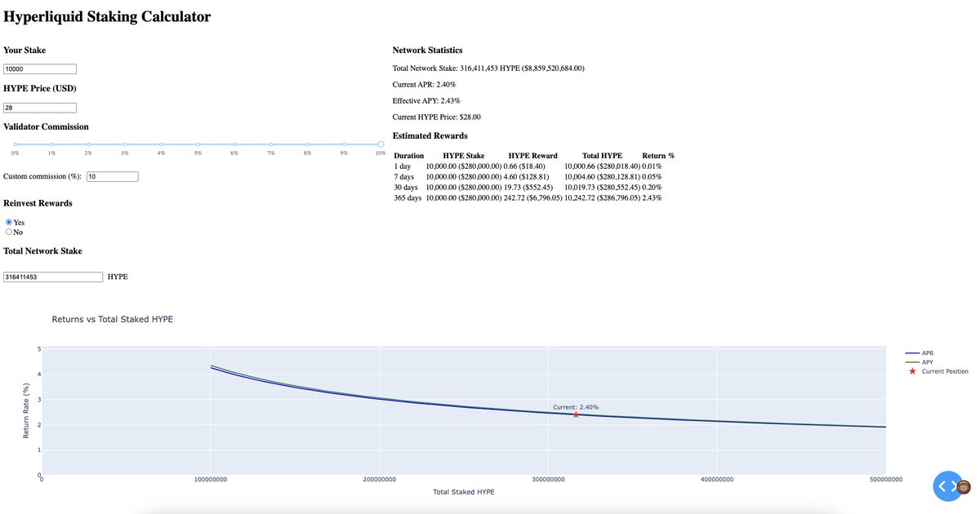Viewport: 980px width, 514px height.
Task: Click the Returns vs Total Staked HYPE title
Action: tap(112, 319)
